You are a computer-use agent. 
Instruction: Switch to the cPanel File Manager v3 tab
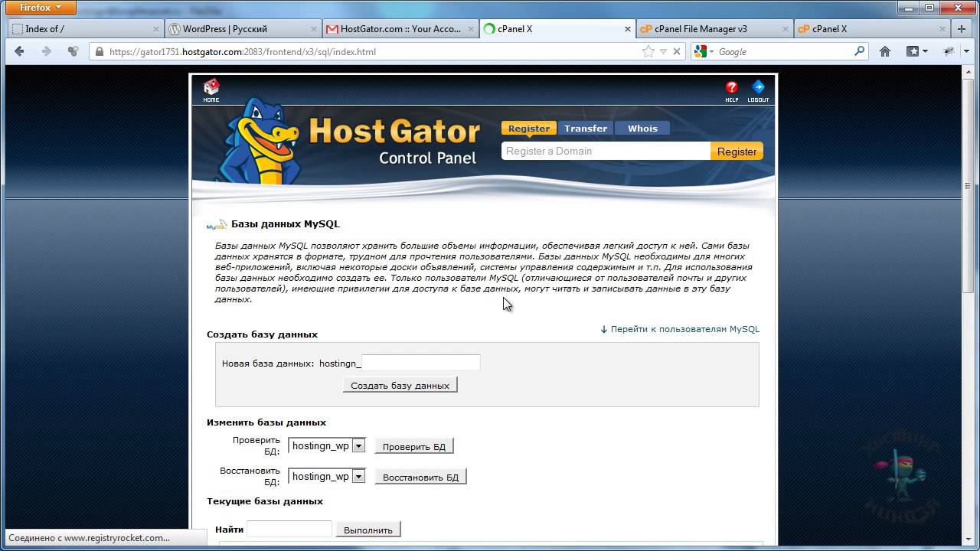714,29
